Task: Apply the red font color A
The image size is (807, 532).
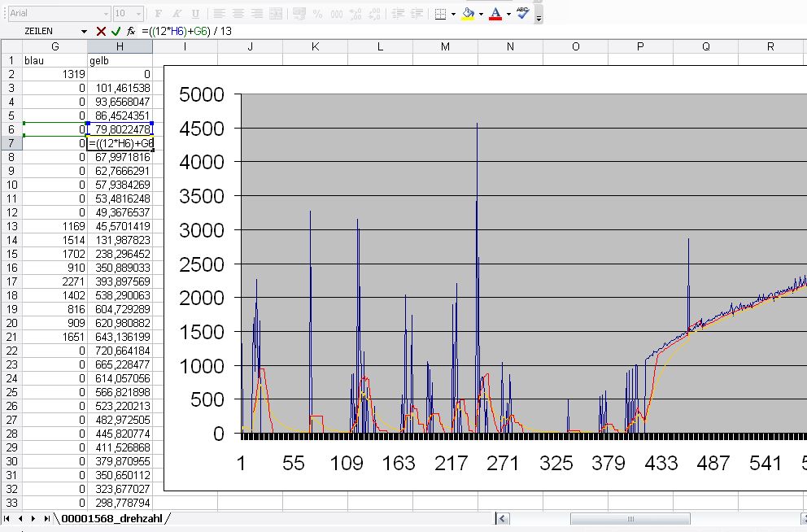Action: (495, 14)
